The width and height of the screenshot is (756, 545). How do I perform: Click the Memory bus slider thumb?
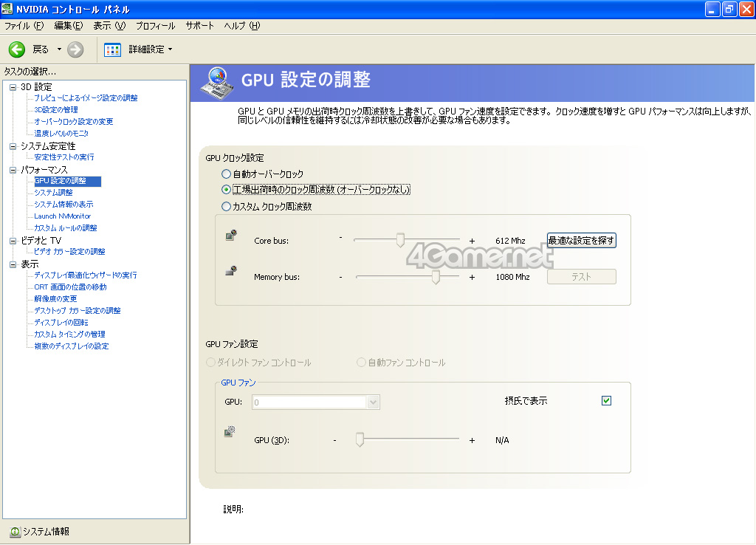click(x=436, y=277)
